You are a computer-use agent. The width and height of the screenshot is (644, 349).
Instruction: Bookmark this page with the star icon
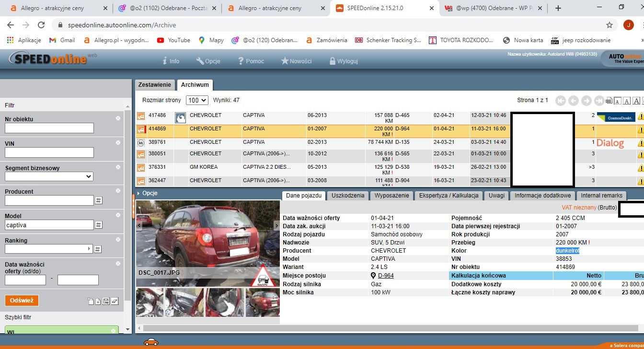tap(609, 25)
